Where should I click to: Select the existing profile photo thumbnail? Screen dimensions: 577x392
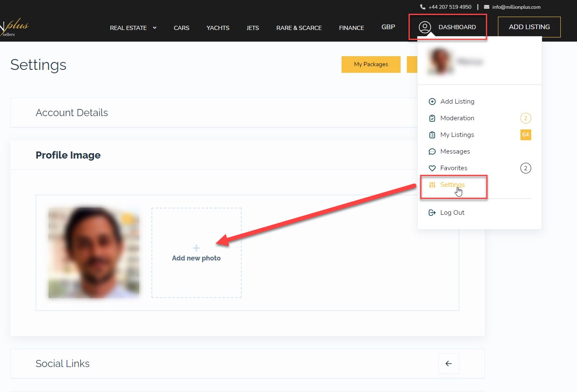click(94, 253)
